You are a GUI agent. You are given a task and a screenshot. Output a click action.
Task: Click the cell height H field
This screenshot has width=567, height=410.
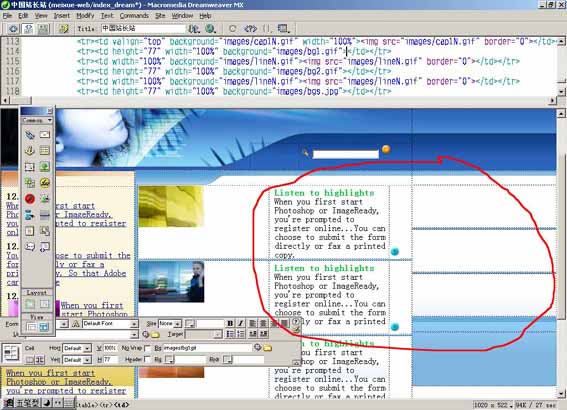[111, 360]
